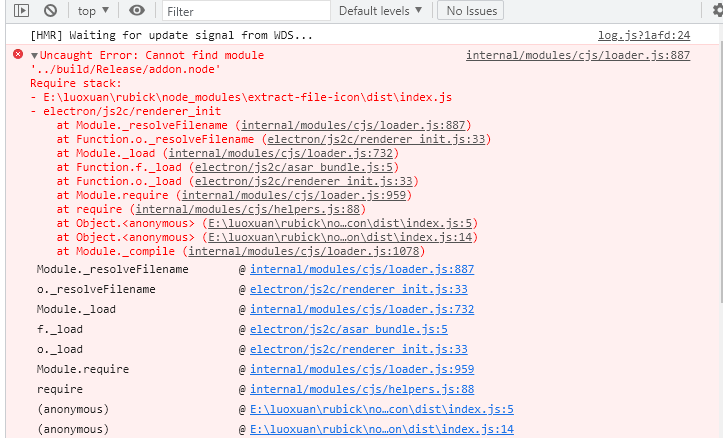The image size is (723, 438).
Task: Open log.js?1afd:24 source link
Action: tap(644, 35)
